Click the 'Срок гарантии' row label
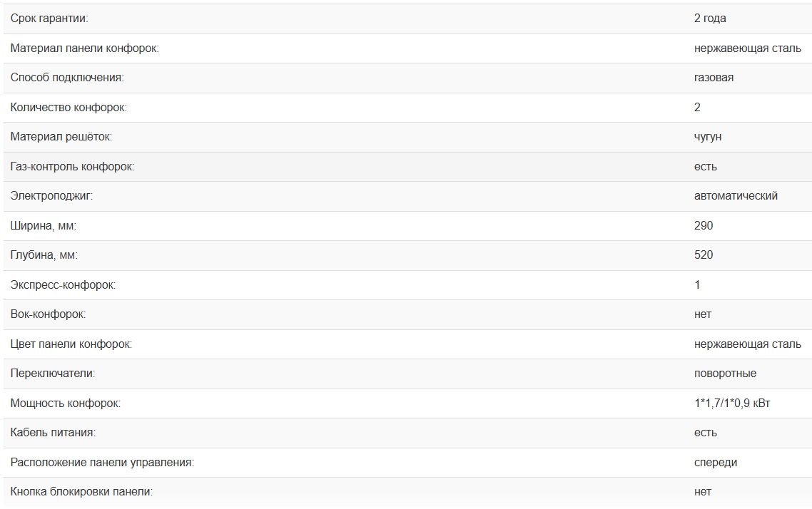Viewport: 812px width, 509px height. point(50,19)
